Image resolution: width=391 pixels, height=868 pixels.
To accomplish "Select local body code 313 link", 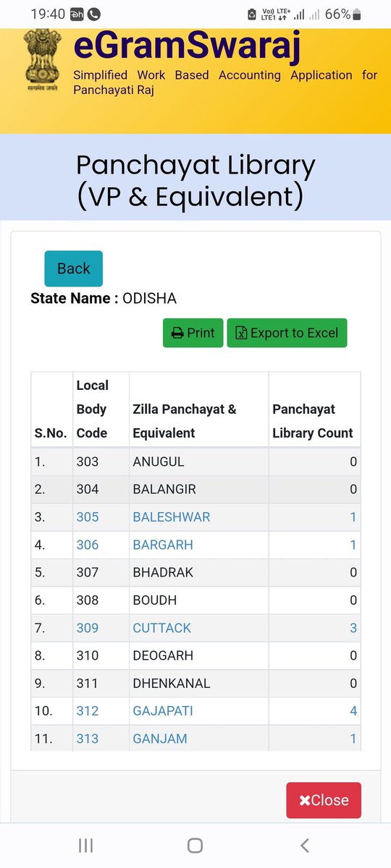I will [88, 739].
